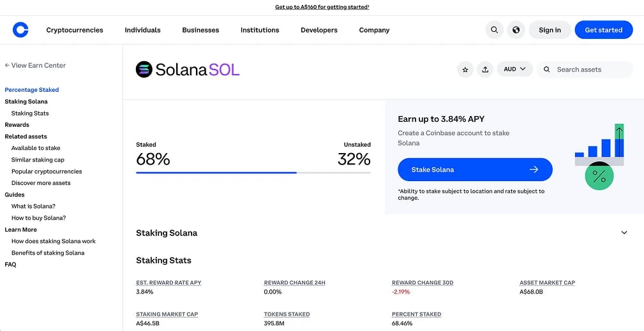Click the Solana coin logo
This screenshot has width=644, height=331.
click(x=144, y=70)
